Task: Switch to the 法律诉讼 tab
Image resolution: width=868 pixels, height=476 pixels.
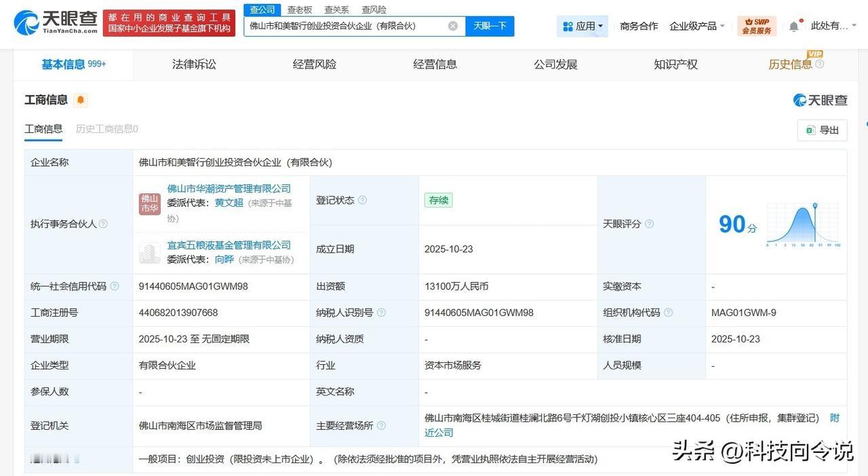Action: pyautogui.click(x=193, y=64)
